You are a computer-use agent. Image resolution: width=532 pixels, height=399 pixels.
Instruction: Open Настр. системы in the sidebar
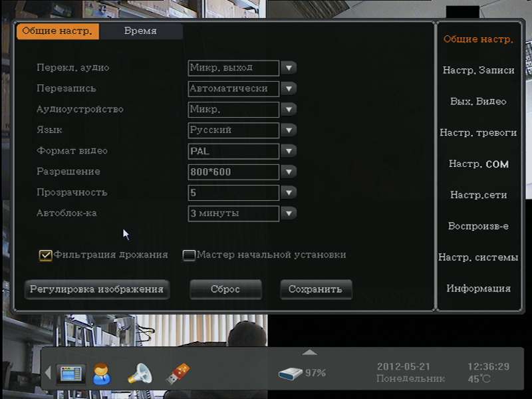pyautogui.click(x=478, y=257)
